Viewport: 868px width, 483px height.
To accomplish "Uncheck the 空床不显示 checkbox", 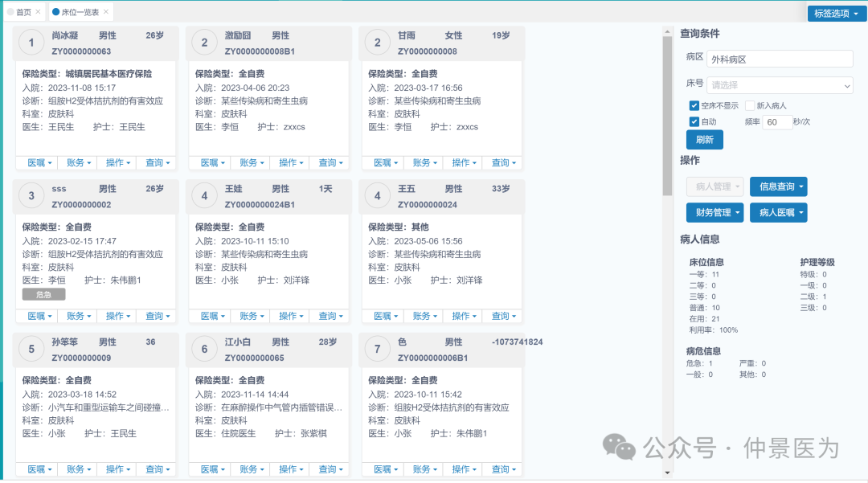I will (x=694, y=105).
